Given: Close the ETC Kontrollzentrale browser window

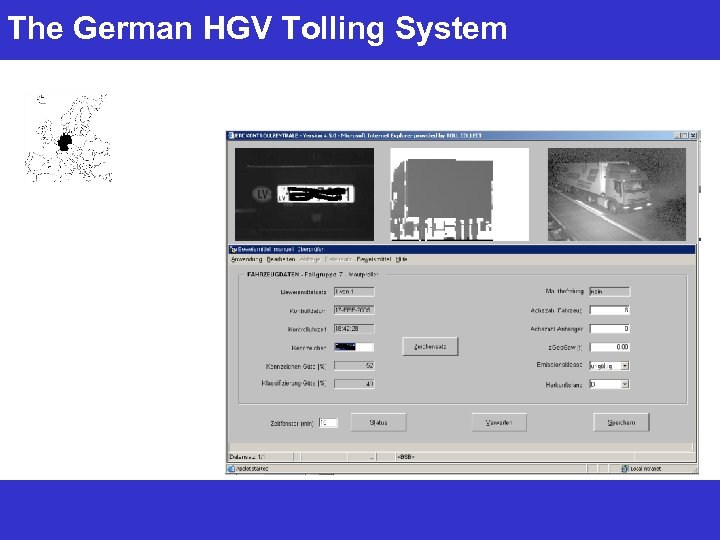Looking at the screenshot, I should pyautogui.click(x=693, y=135).
